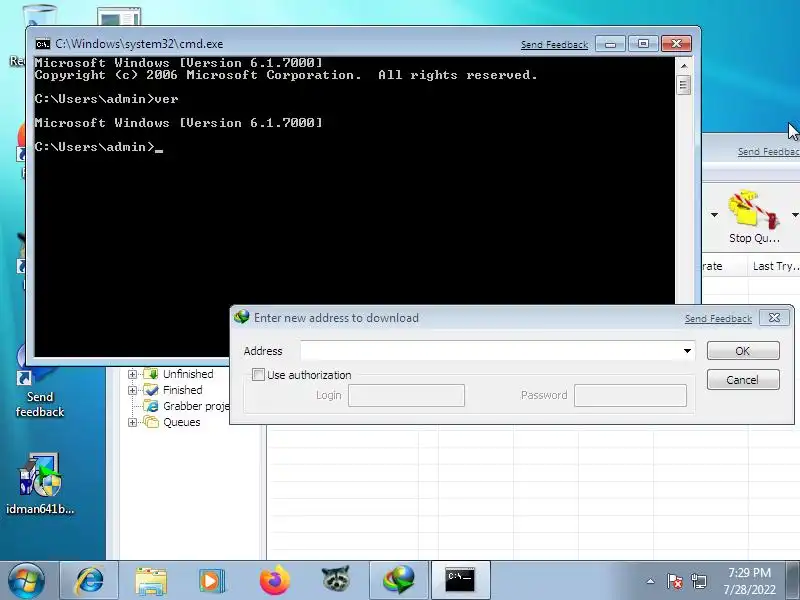The height and width of the screenshot is (600, 800).
Task: Close the Enter new address dialog
Action: (774, 318)
